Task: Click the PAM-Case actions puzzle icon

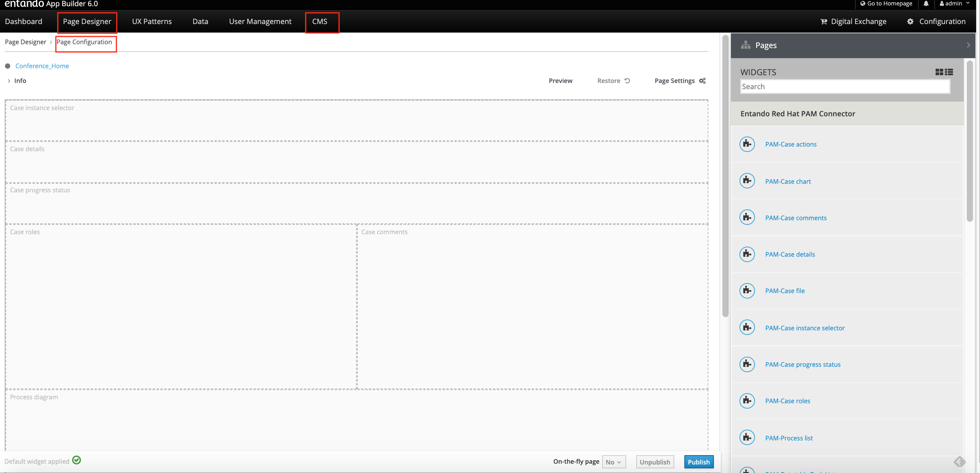Action: pyautogui.click(x=747, y=144)
